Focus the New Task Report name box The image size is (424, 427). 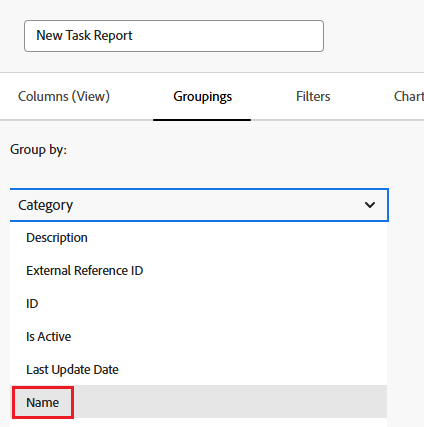tap(174, 36)
